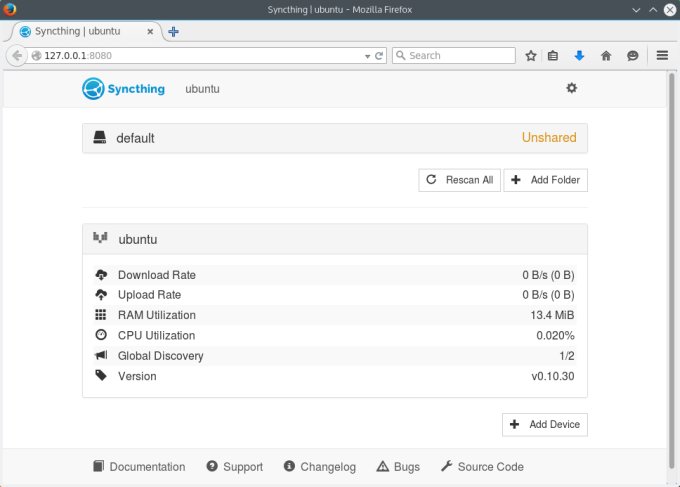680x487 pixels.
Task: Click the RAM Utilization grid icon
Action: (101, 314)
